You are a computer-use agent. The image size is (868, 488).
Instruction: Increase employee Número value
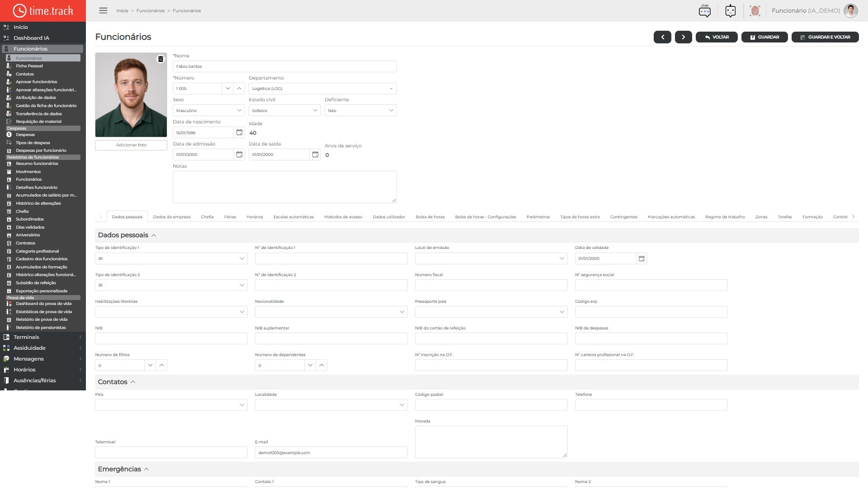pos(239,89)
